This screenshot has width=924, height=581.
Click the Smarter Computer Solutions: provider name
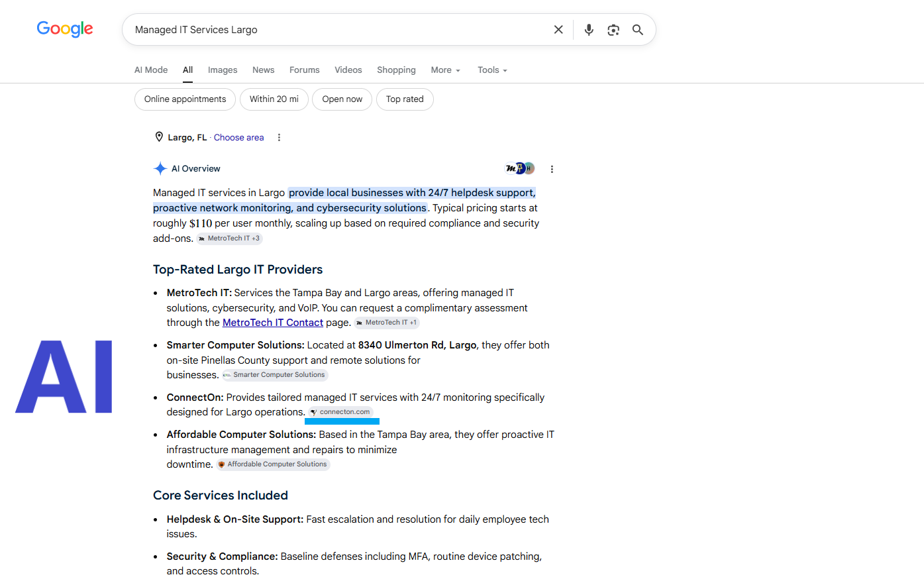pos(236,345)
